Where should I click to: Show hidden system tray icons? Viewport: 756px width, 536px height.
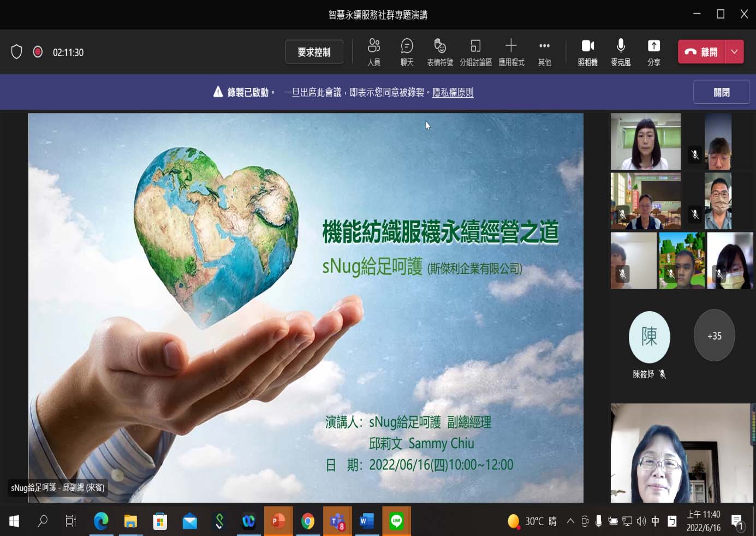(x=570, y=521)
